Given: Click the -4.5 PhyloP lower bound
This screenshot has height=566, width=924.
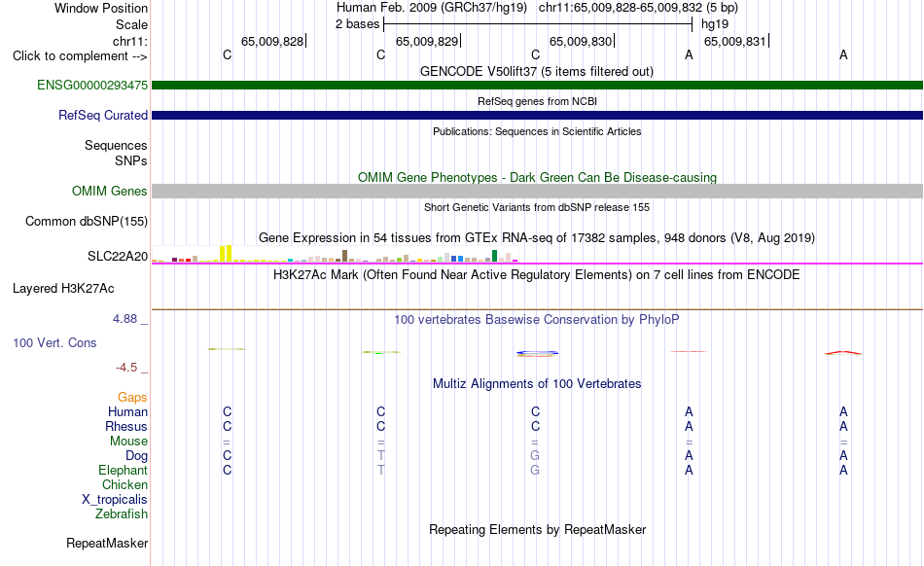Looking at the screenshot, I should click(126, 368).
